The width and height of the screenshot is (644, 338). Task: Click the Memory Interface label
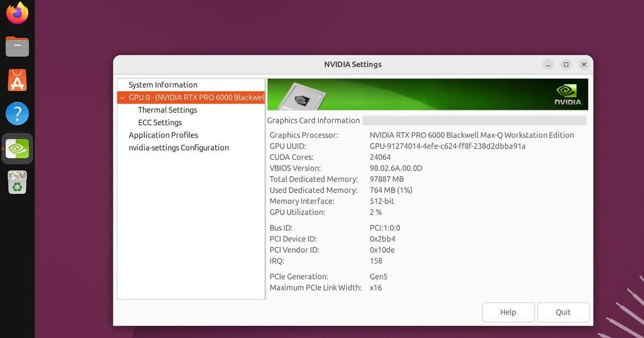tap(302, 201)
